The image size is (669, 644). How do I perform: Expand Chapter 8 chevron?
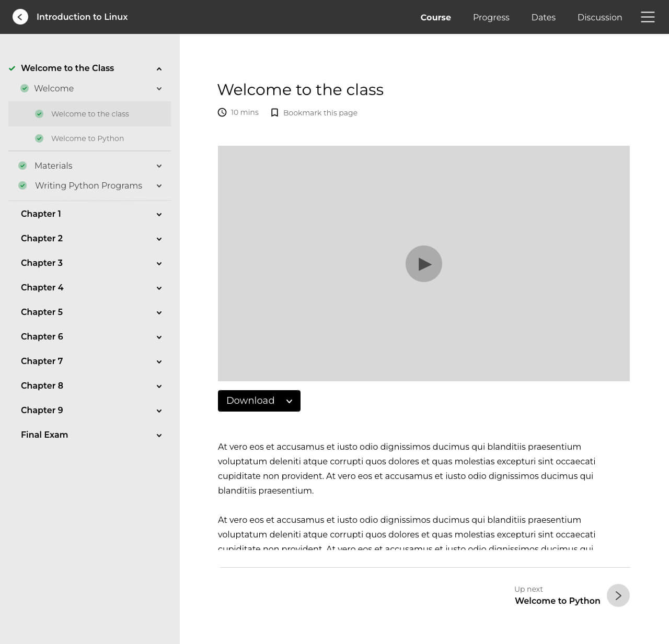pyautogui.click(x=159, y=386)
